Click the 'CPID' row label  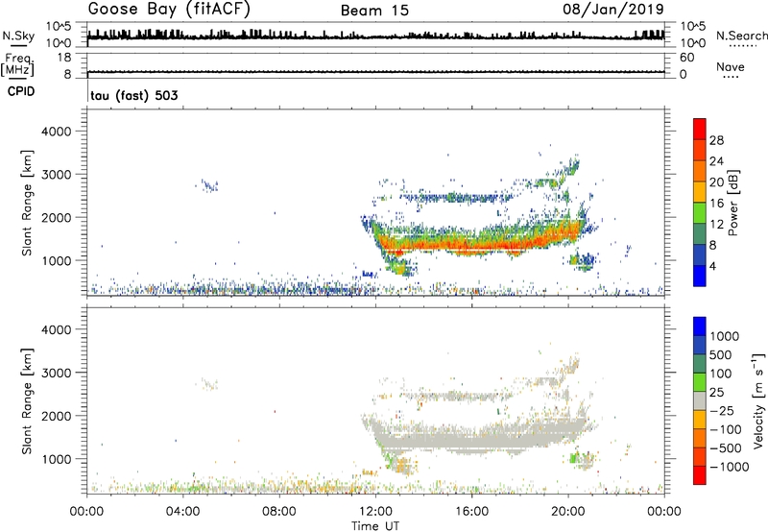21,91
